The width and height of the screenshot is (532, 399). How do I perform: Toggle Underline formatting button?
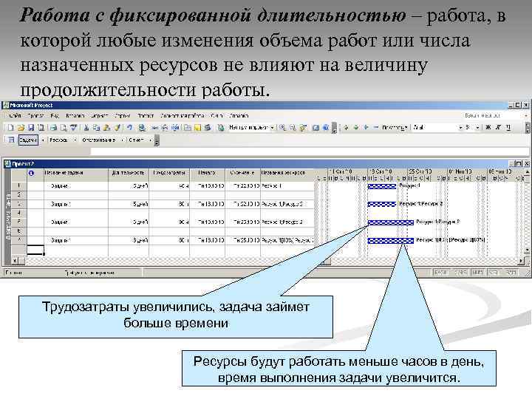[508, 128]
